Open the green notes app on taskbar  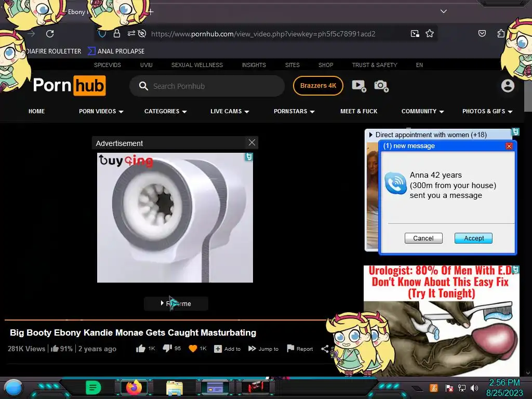[94, 388]
